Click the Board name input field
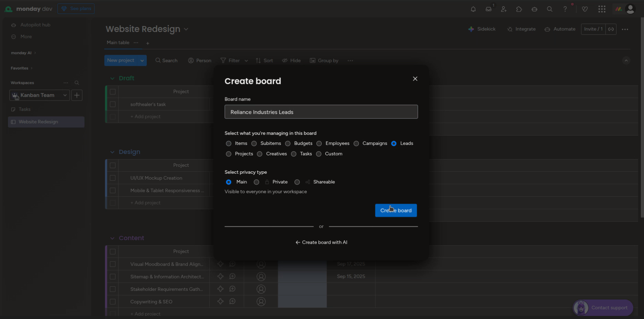The height and width of the screenshot is (319, 644). click(321, 112)
